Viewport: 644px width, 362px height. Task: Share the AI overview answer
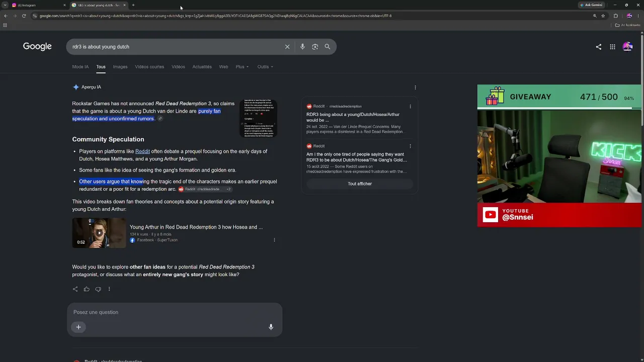click(x=75, y=289)
